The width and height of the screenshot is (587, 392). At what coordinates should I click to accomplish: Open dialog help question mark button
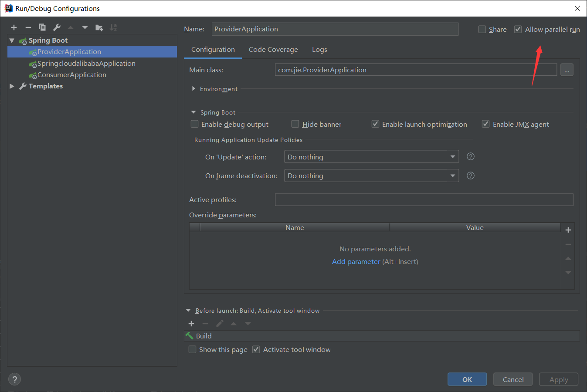click(x=14, y=379)
